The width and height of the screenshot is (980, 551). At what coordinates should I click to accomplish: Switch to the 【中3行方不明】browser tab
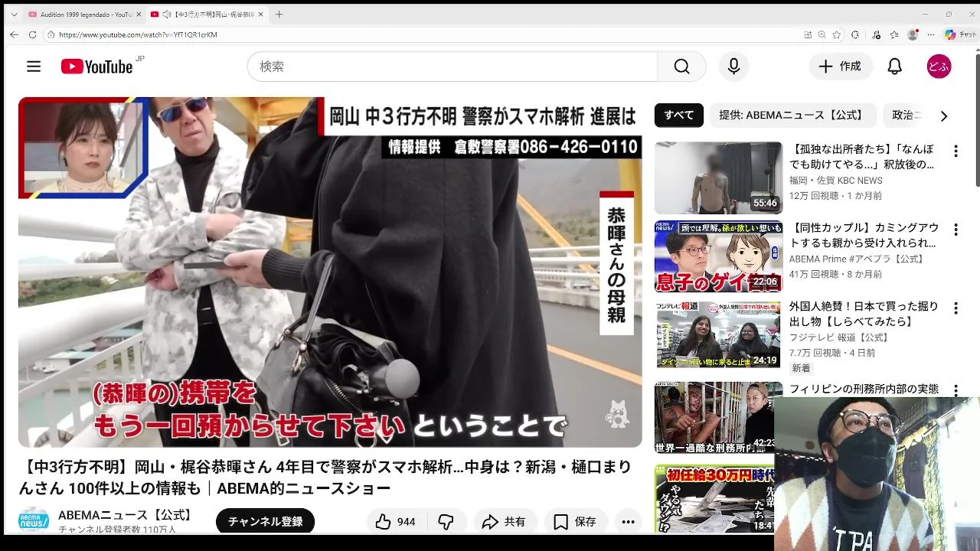pos(207,15)
